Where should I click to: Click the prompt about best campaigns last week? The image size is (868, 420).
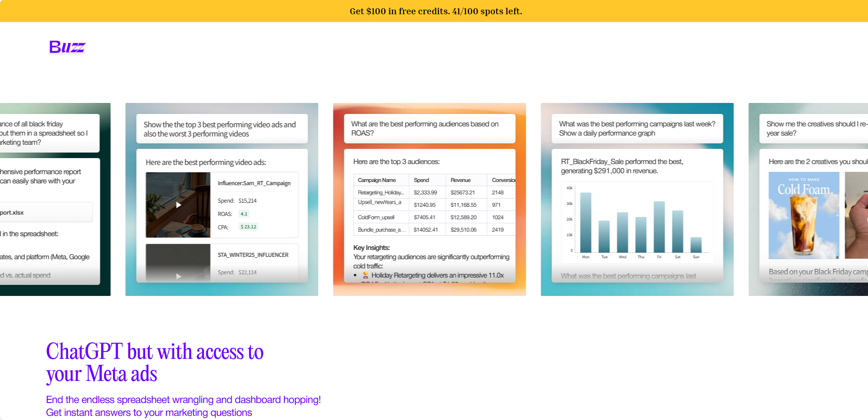[637, 129]
